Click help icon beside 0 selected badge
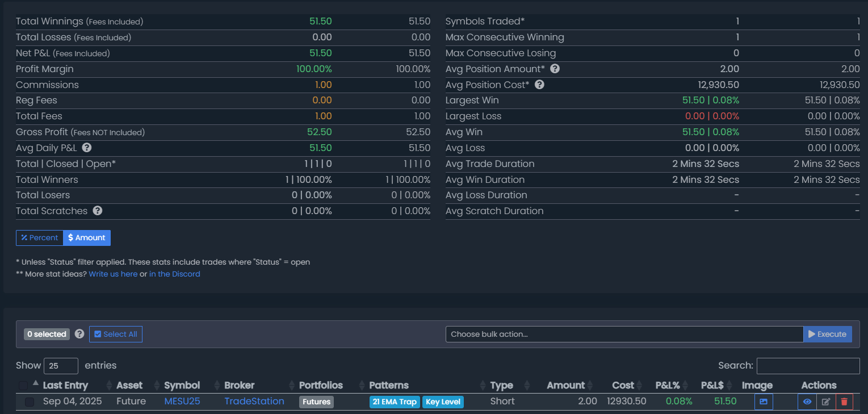Screen dimensions: 868x414 79,334
